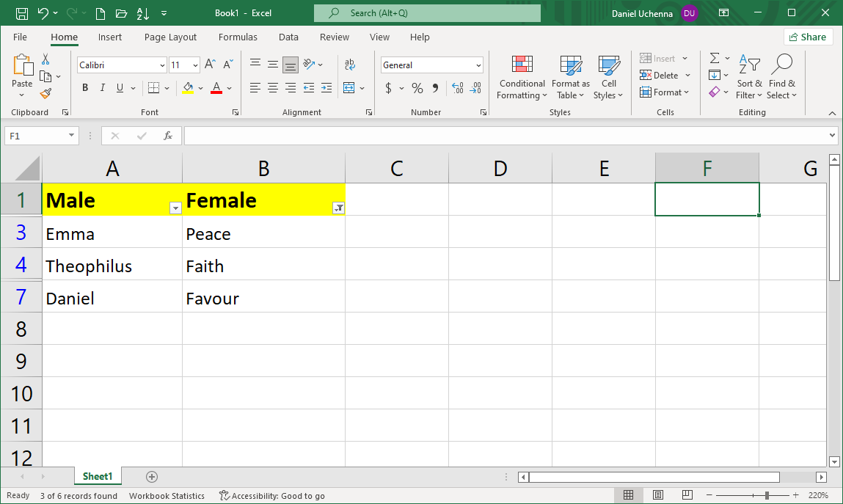Toggle Italic formatting
The height and width of the screenshot is (504, 843).
click(x=102, y=88)
